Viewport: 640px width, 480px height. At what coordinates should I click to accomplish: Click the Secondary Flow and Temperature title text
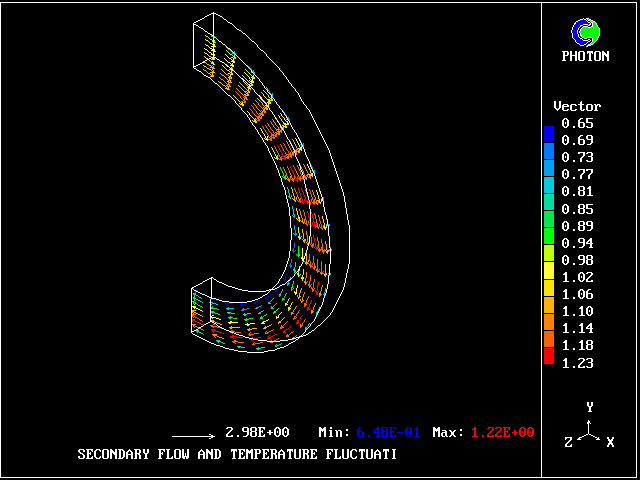237,454
